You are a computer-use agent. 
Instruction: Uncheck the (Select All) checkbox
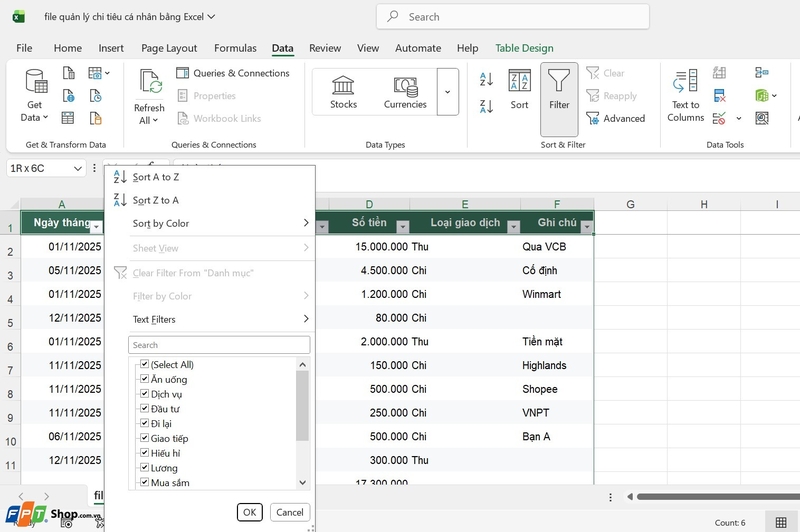coord(144,364)
